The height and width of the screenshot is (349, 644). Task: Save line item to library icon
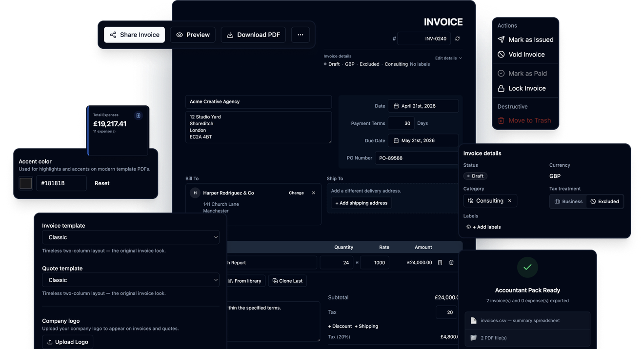point(440,263)
